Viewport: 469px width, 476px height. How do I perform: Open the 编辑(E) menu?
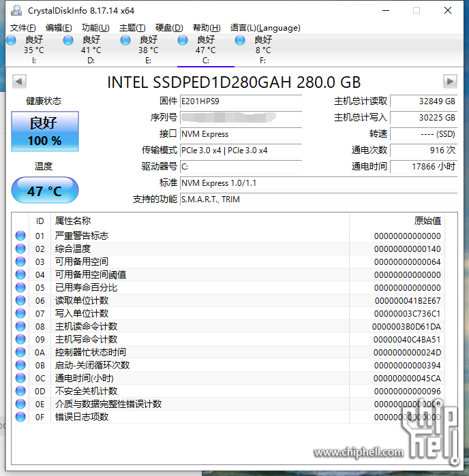click(x=59, y=28)
